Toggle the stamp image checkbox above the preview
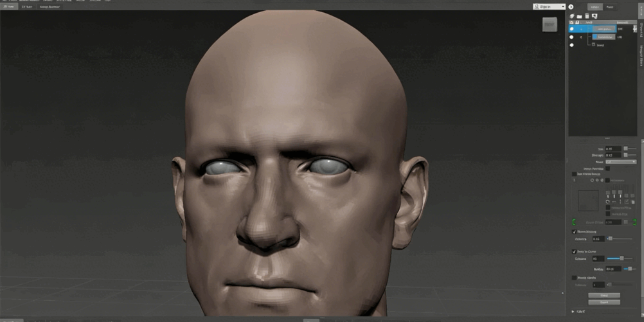 [574, 174]
